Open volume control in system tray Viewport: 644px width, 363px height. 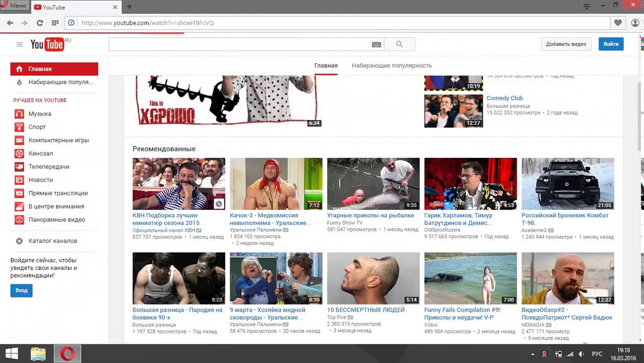coord(582,354)
